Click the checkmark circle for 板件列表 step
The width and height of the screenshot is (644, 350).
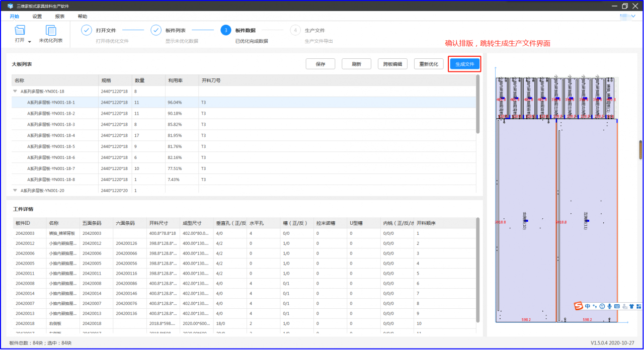tap(156, 30)
